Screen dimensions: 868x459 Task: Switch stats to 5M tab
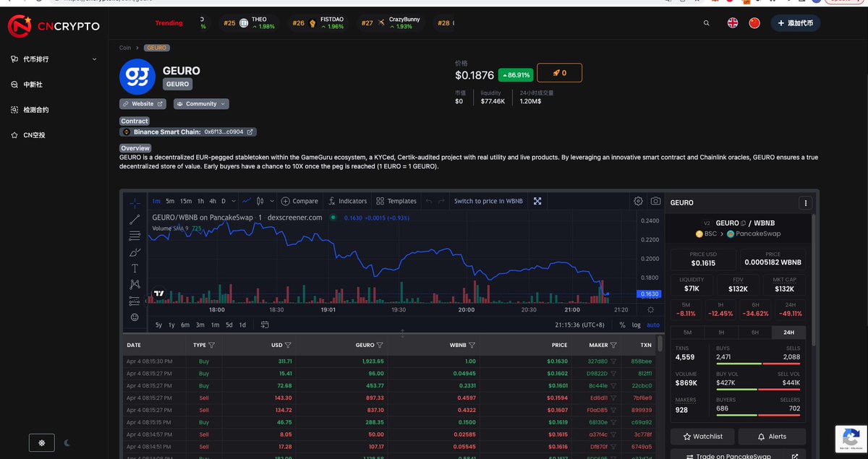click(687, 333)
